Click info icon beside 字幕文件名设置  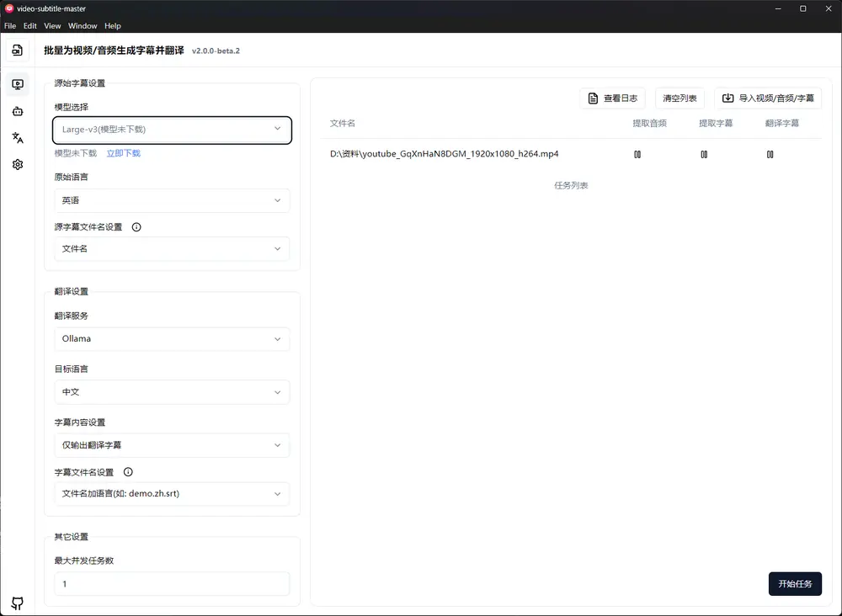point(128,472)
